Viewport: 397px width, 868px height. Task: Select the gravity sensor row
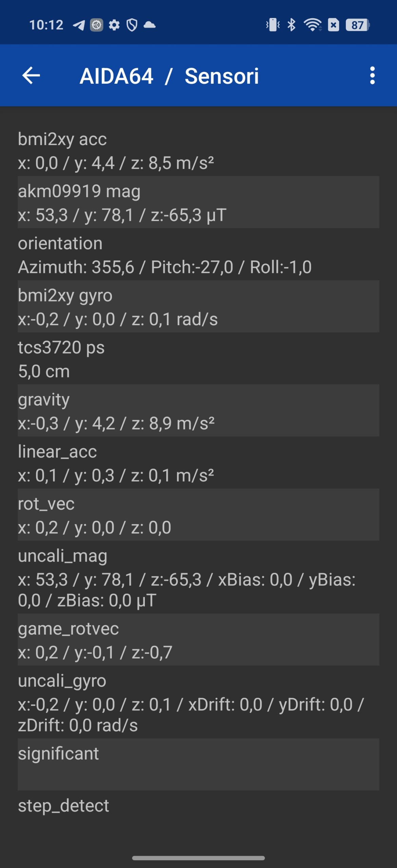[198, 410]
